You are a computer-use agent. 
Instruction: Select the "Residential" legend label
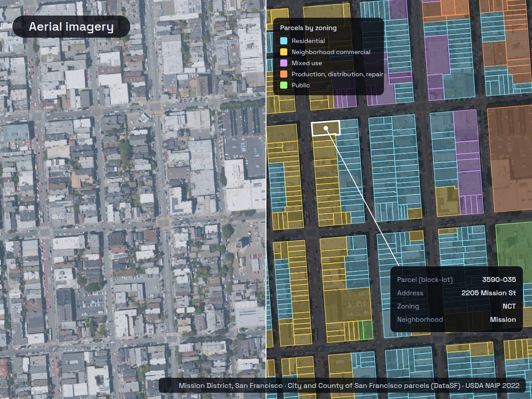click(x=308, y=41)
